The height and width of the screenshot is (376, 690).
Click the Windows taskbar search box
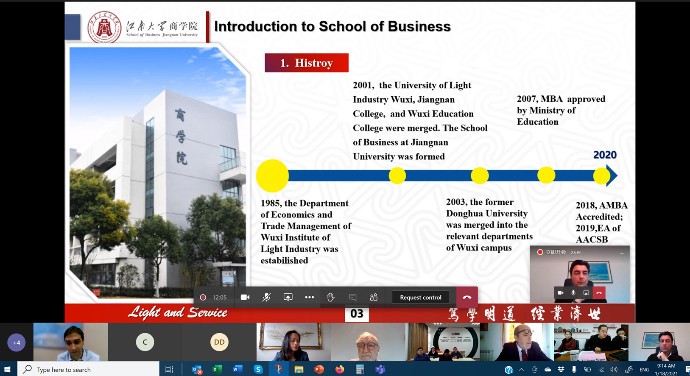click(88, 369)
